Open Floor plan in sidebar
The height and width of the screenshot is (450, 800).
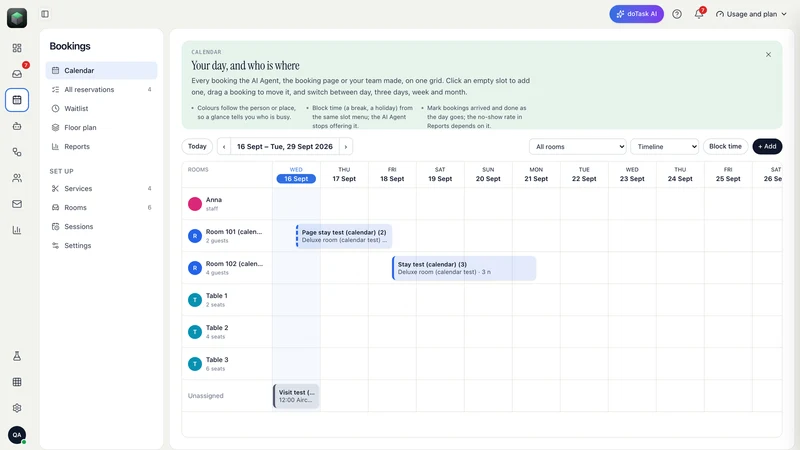[x=101, y=128]
